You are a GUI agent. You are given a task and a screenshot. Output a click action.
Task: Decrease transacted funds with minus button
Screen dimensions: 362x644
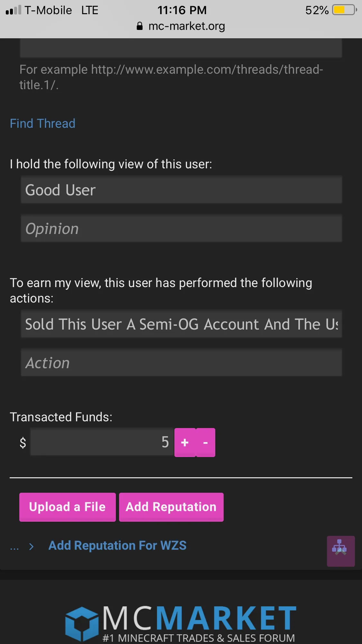(206, 443)
